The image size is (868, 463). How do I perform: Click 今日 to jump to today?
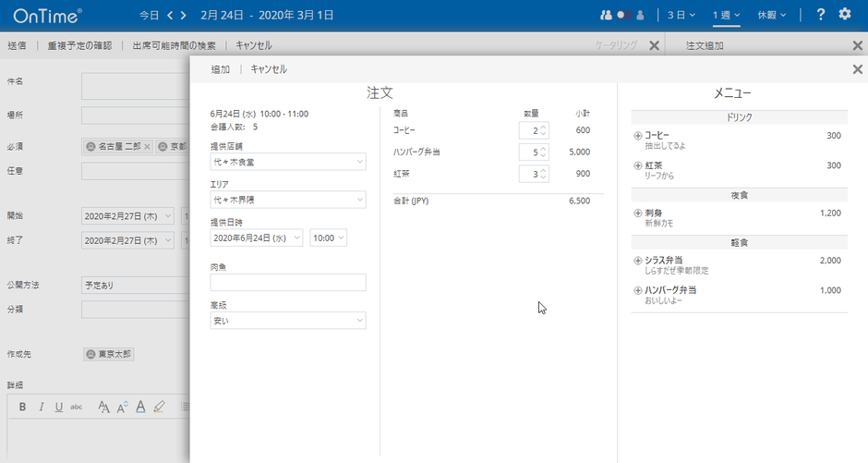(149, 16)
